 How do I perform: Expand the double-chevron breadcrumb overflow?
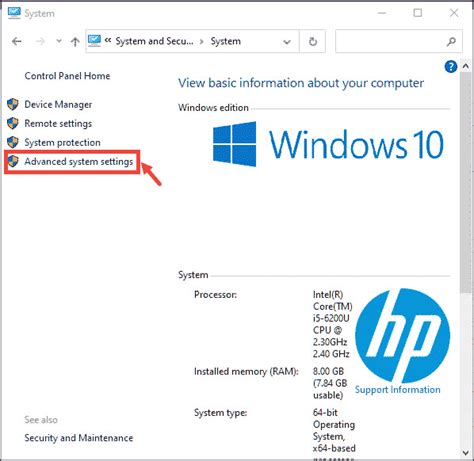108,41
